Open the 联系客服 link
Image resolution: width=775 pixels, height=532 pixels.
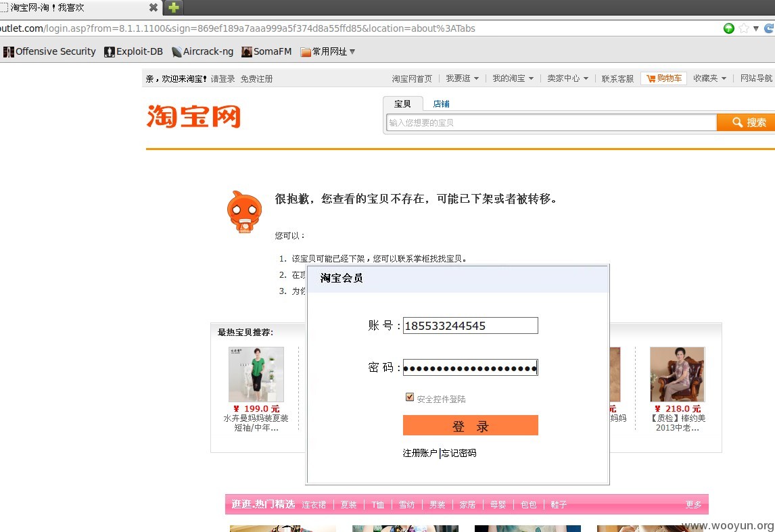[x=617, y=78]
